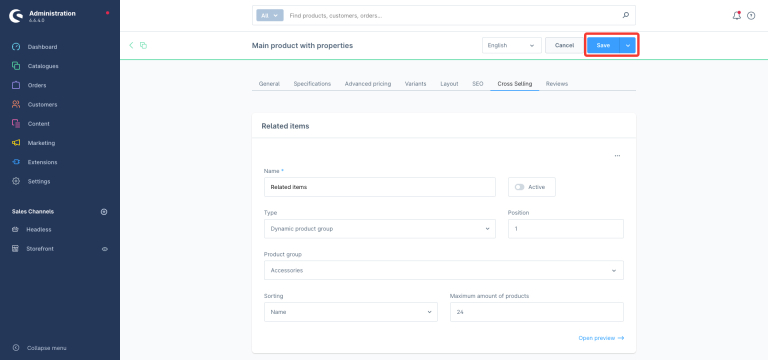The image size is (768, 360).
Task: Click the Extensions plug icon
Action: [16, 162]
